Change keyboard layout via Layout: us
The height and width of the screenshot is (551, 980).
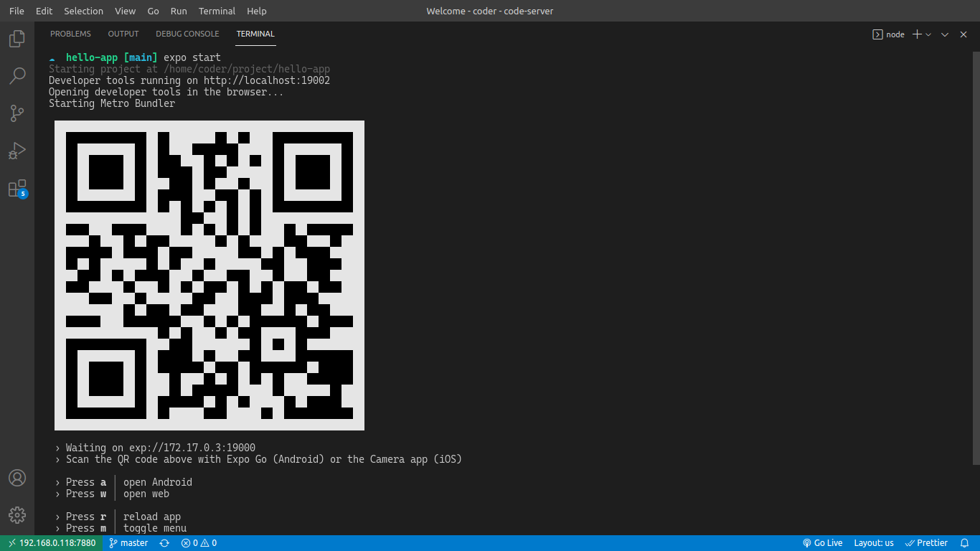pos(874,543)
